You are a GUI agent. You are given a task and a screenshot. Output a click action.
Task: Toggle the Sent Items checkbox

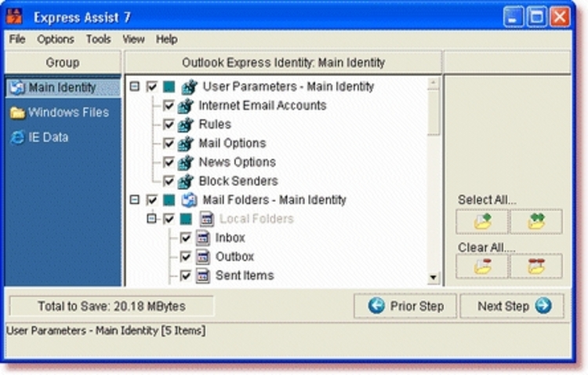pyautogui.click(x=186, y=276)
